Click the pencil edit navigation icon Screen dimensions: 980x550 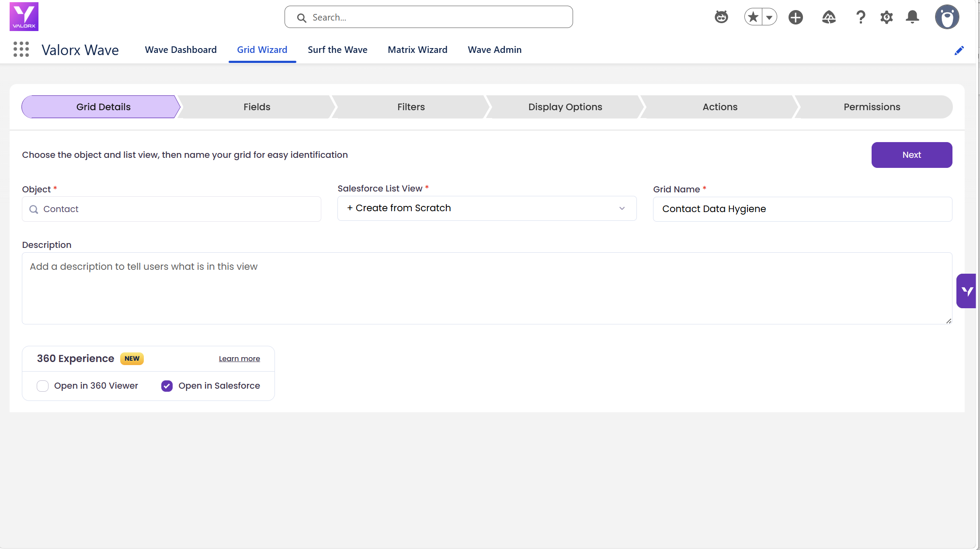coord(959,50)
